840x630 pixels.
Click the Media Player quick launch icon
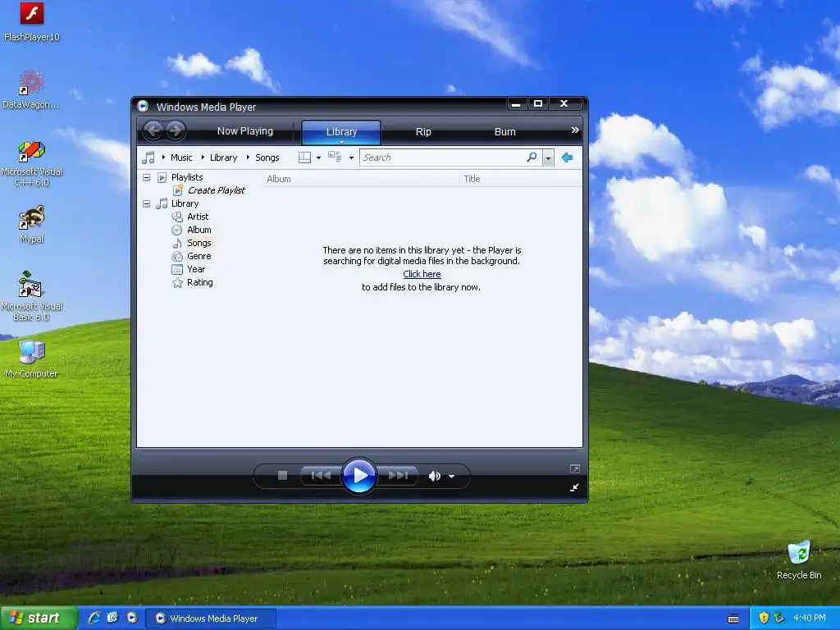pyautogui.click(x=132, y=618)
